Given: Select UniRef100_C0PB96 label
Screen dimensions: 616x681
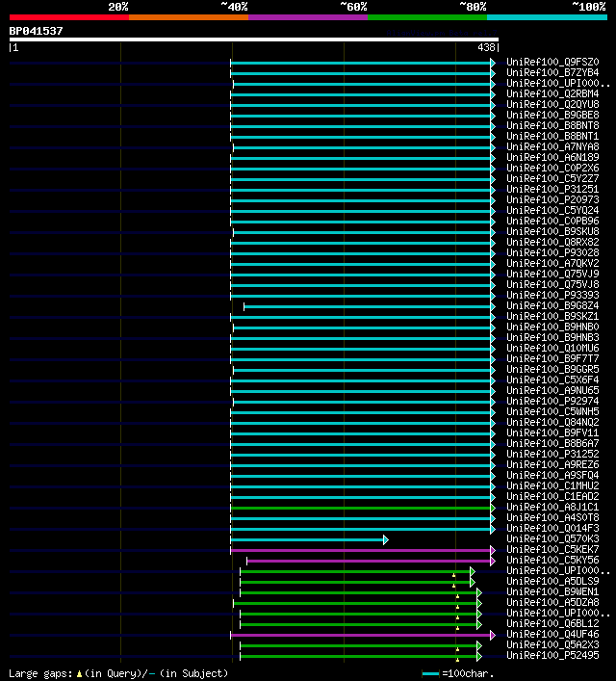Looking at the screenshot, I should click(552, 222).
